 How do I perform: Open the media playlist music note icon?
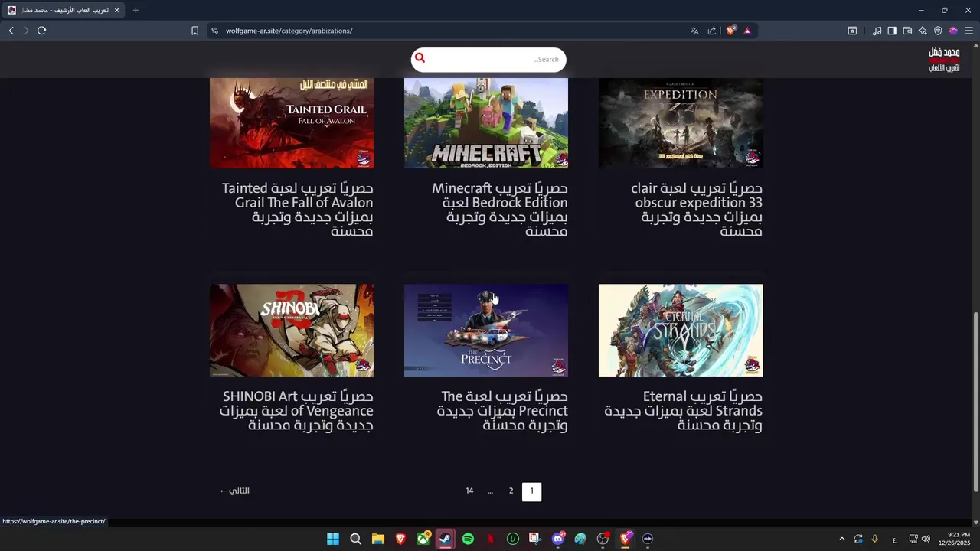pos(877,31)
